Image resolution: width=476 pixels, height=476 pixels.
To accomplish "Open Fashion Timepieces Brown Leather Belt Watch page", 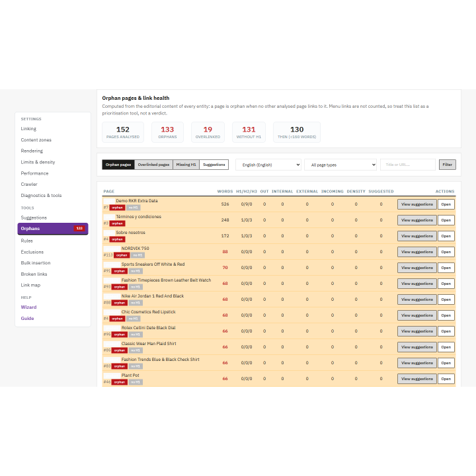I will (x=446, y=284).
